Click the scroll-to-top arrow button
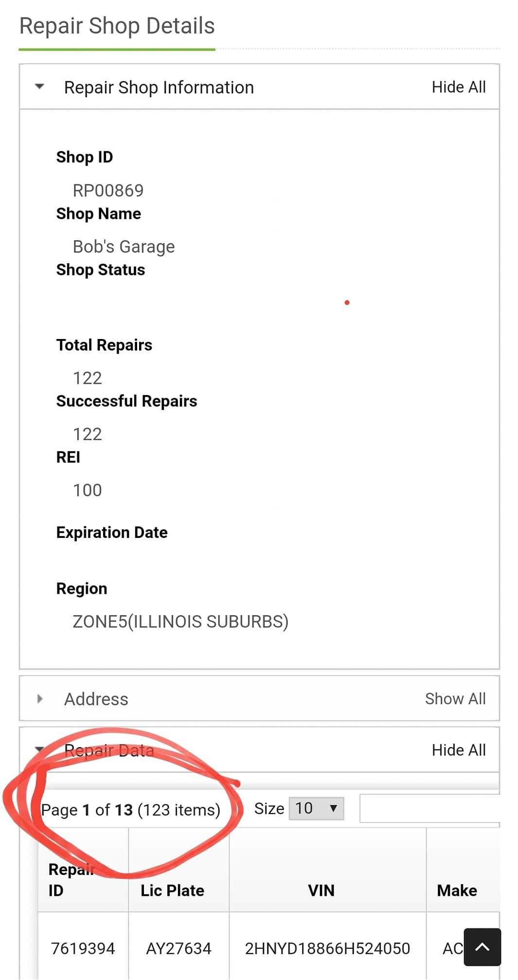518x980 pixels. pos(482,946)
